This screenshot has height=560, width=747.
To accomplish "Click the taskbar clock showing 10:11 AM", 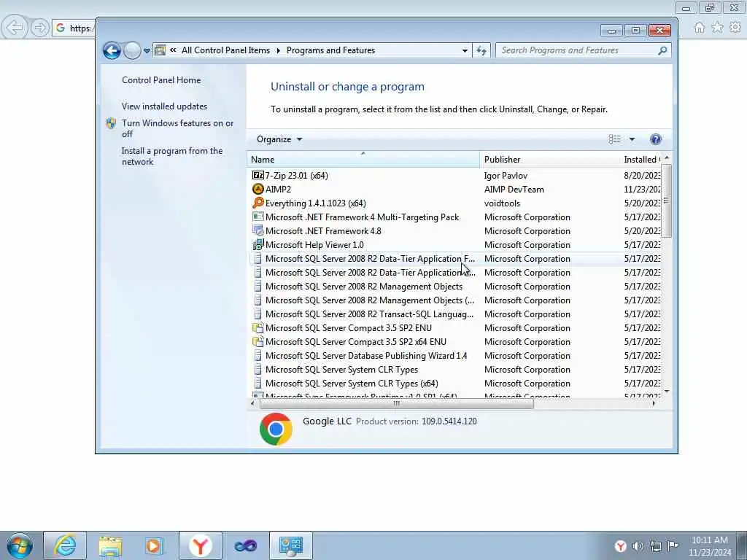I will (x=710, y=545).
